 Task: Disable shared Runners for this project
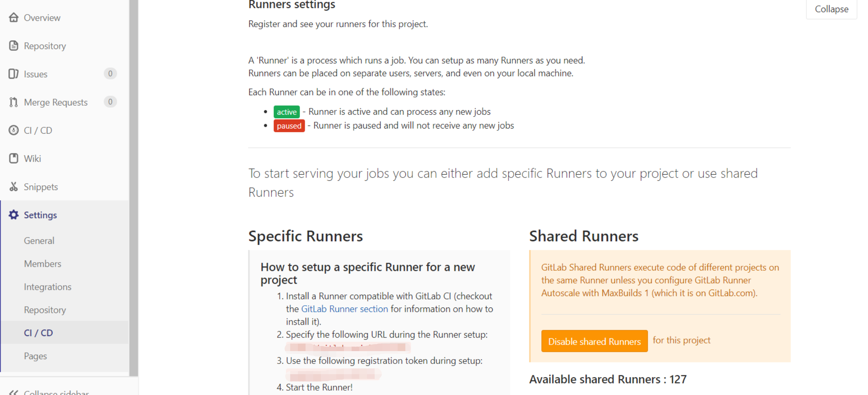(x=594, y=341)
